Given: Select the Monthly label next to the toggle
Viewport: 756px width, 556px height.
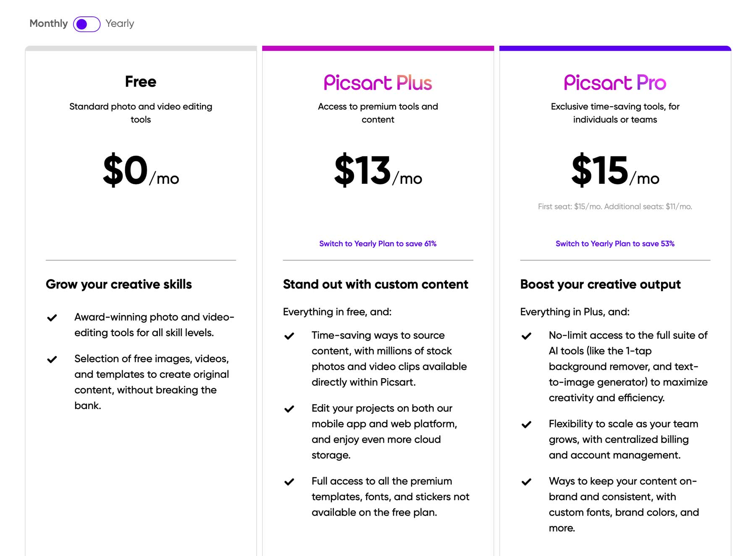Looking at the screenshot, I should pyautogui.click(x=49, y=23).
